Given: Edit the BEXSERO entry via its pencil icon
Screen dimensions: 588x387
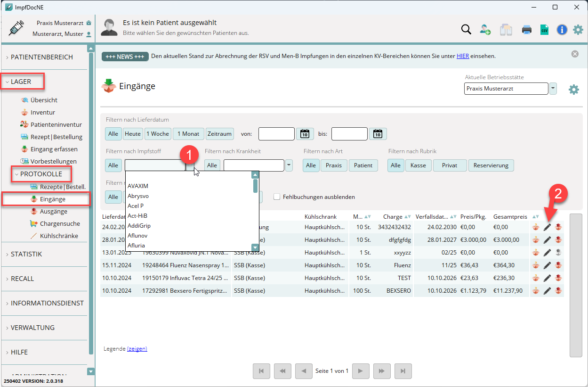Looking at the screenshot, I should tap(547, 291).
